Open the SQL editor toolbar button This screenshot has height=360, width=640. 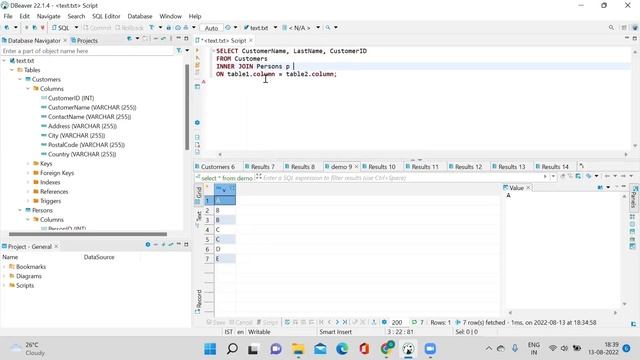[61, 28]
